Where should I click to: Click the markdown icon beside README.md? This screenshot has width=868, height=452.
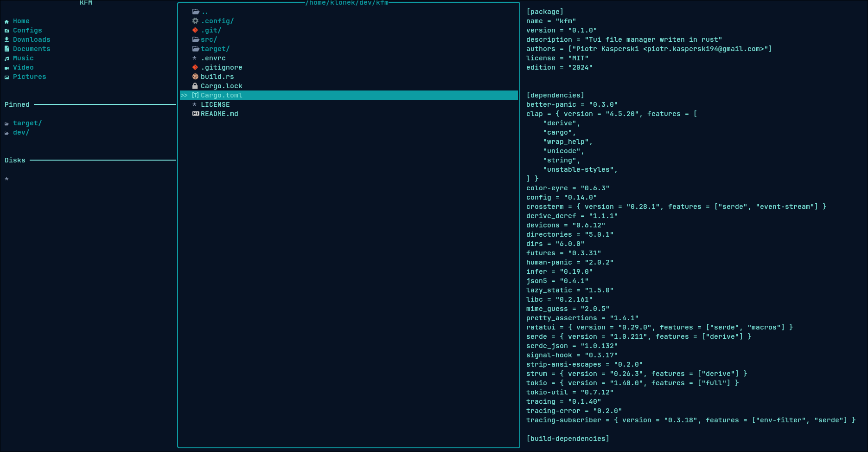click(196, 114)
